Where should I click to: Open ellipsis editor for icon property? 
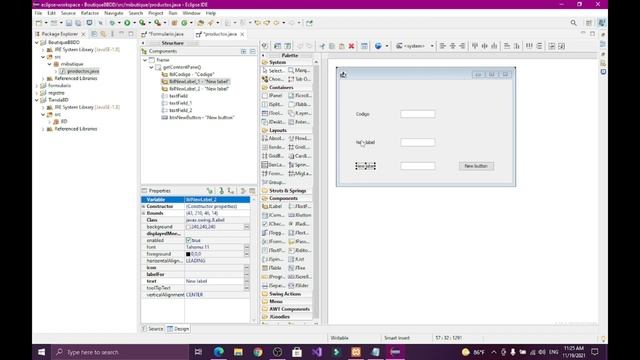point(247,268)
